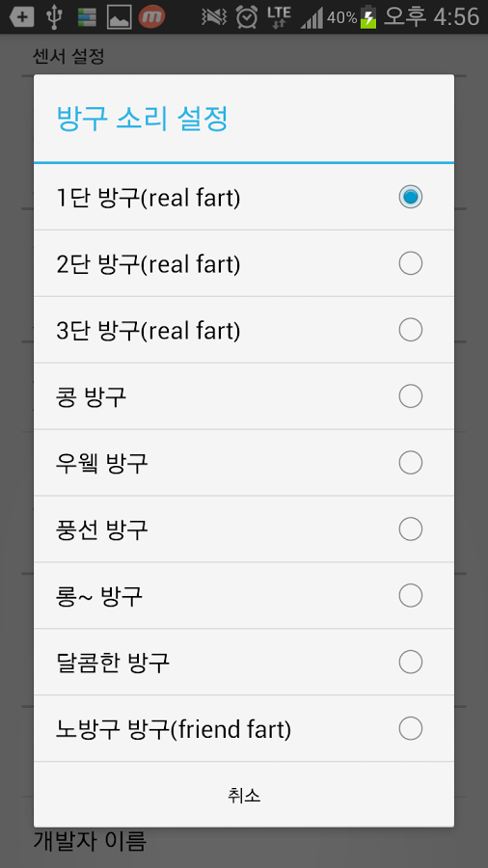
Task: Tap the alarm clock status icon
Action: click(246, 16)
